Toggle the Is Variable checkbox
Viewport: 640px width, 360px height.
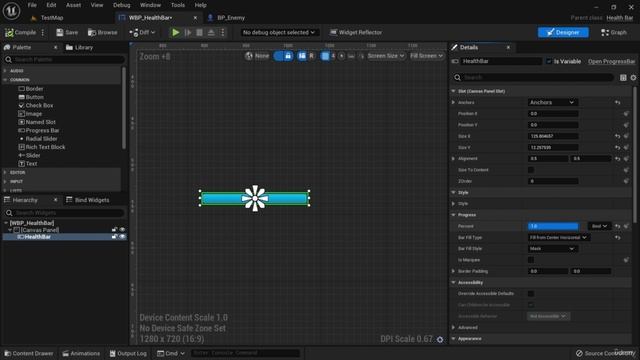pyautogui.click(x=549, y=61)
